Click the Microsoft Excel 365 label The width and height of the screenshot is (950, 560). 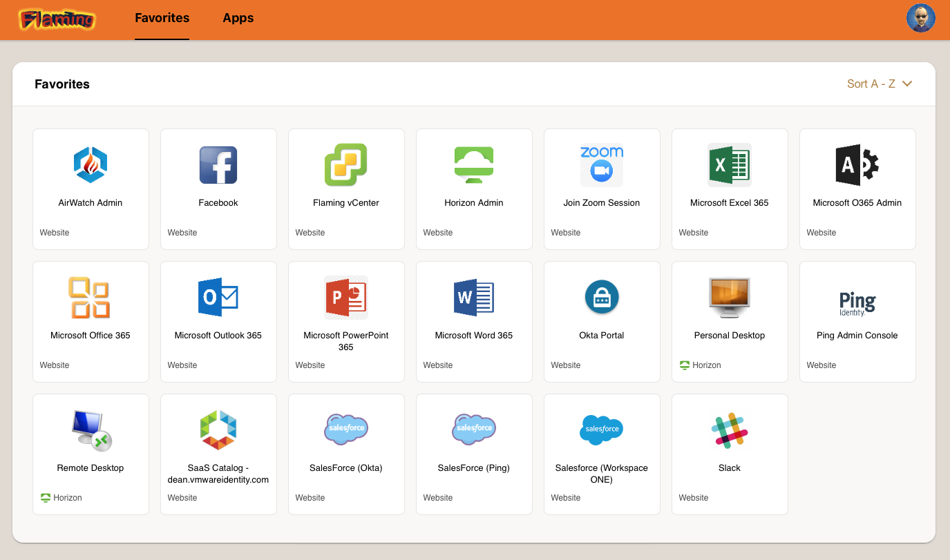(730, 203)
